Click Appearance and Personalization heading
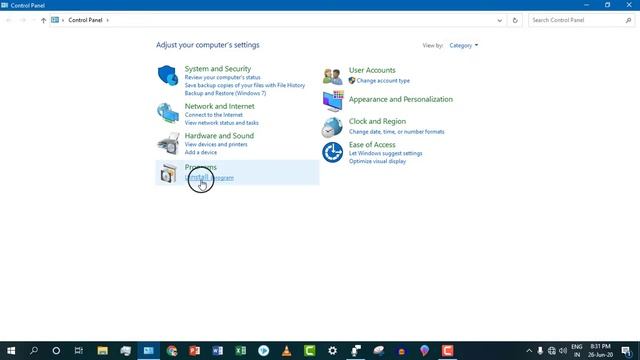This screenshot has width=640, height=360. click(400, 99)
